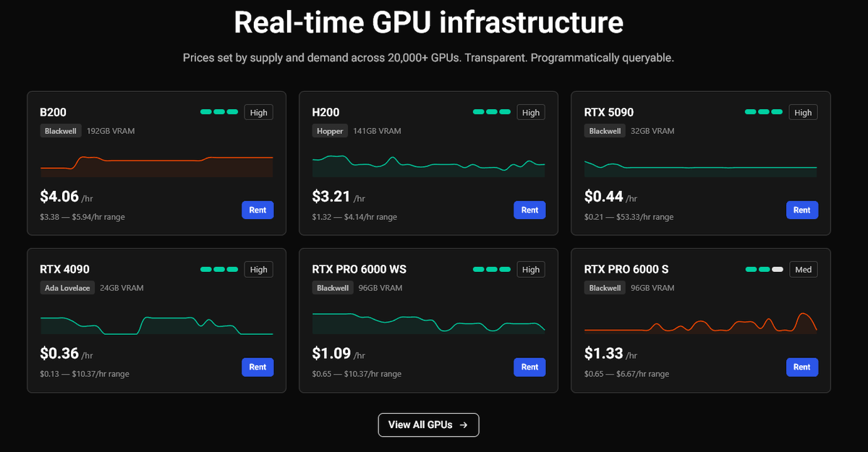Click the RTX 5090 price history chart

coord(701,167)
